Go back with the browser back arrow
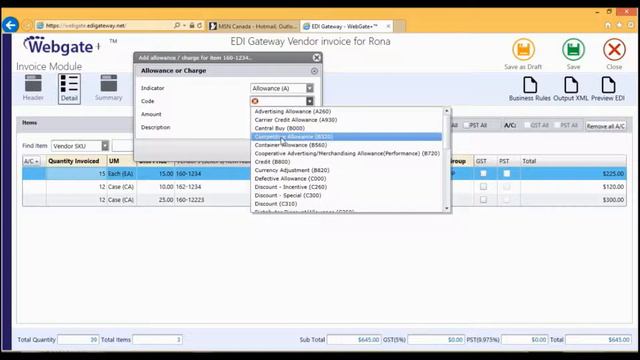The image size is (640, 360). pyautogui.click(x=10, y=25)
